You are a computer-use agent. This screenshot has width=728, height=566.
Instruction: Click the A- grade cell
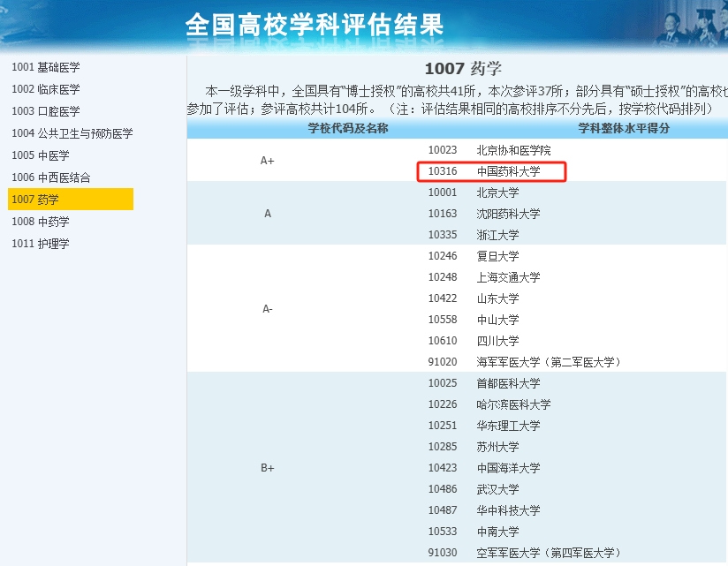[267, 309]
